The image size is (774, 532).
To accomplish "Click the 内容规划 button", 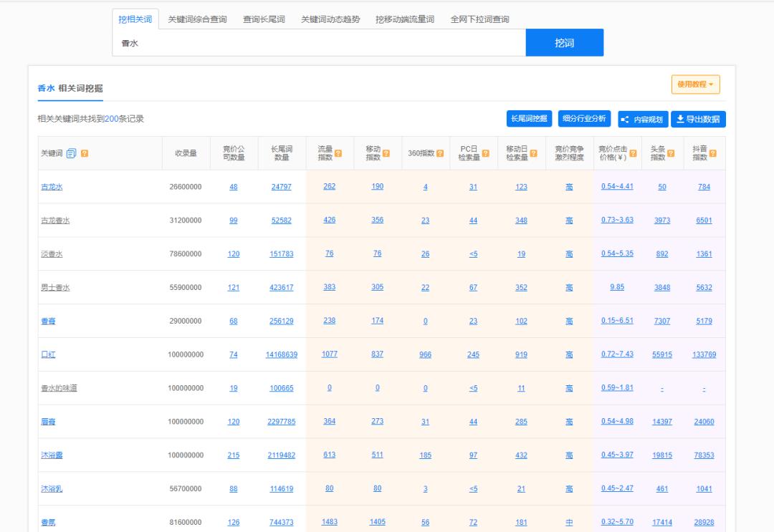I will pos(642,120).
